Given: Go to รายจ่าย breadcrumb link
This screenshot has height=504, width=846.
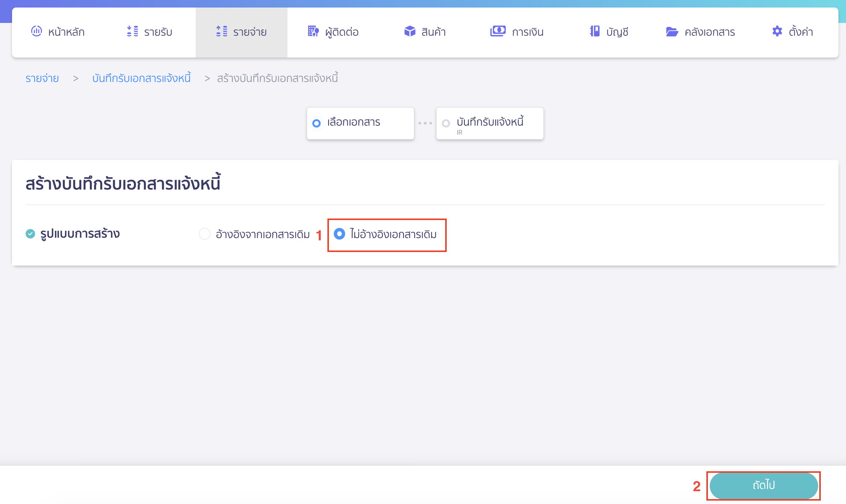Looking at the screenshot, I should coord(42,78).
